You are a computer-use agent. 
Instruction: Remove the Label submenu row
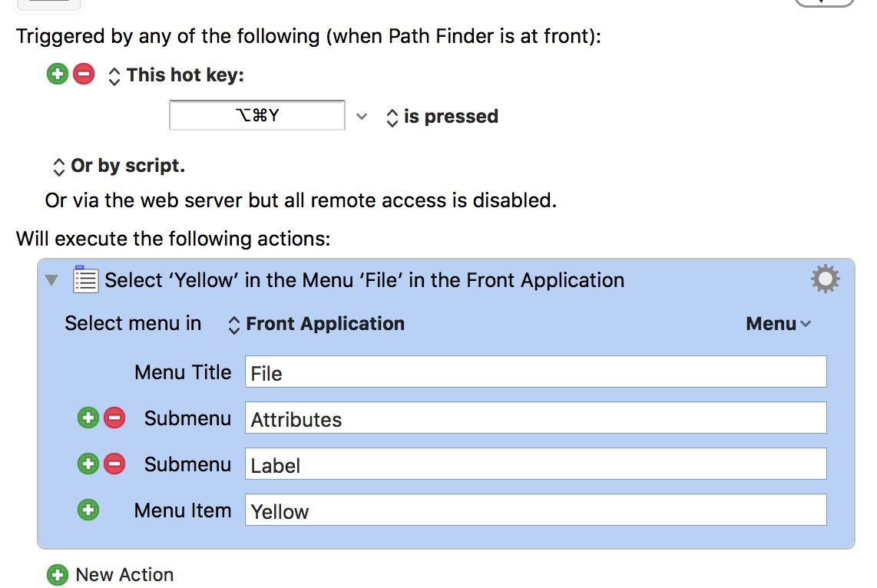point(114,464)
